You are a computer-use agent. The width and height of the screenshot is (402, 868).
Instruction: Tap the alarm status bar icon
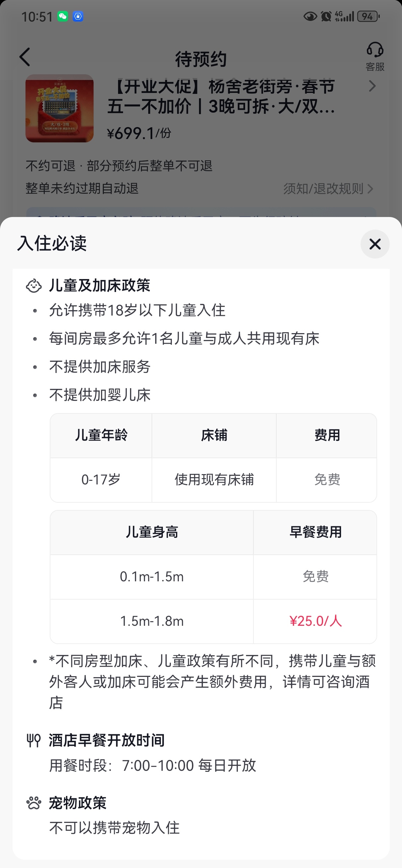click(x=326, y=16)
